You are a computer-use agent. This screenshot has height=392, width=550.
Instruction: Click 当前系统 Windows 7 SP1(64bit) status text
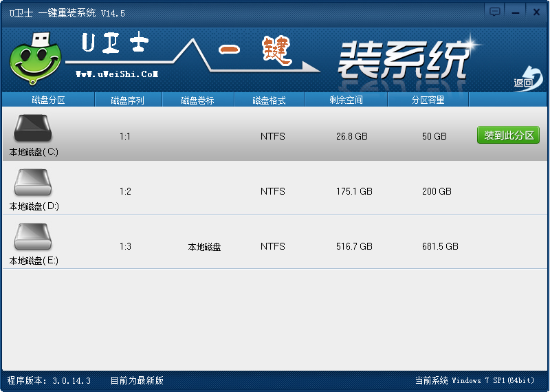tap(474, 380)
